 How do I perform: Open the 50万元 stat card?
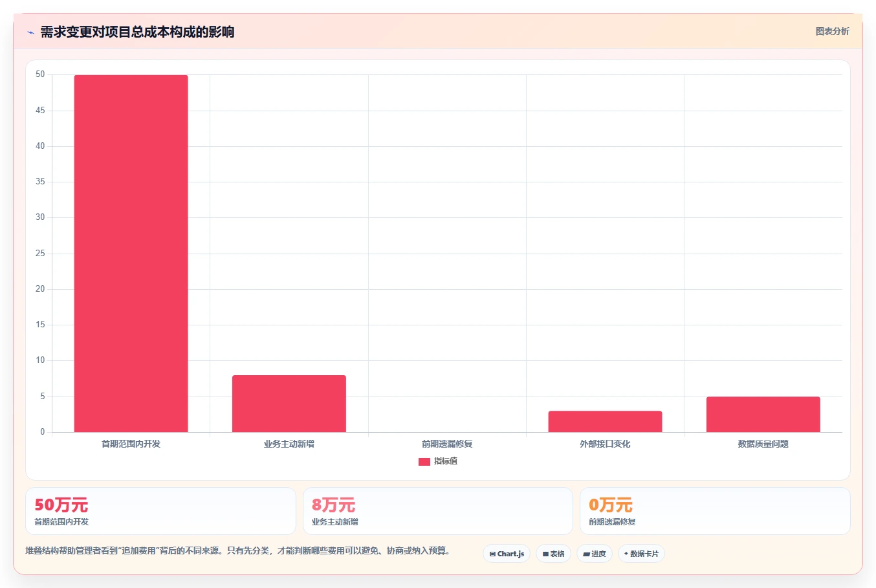coord(160,511)
